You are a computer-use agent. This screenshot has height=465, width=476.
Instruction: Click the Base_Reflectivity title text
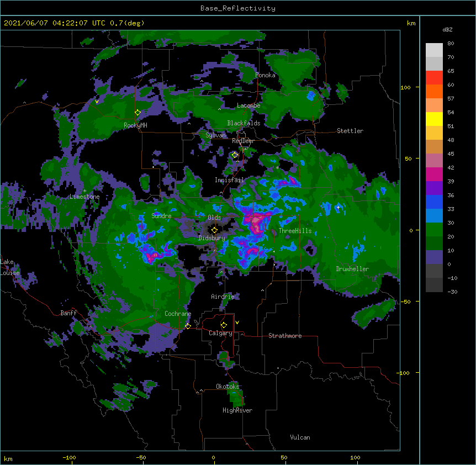pos(237,8)
